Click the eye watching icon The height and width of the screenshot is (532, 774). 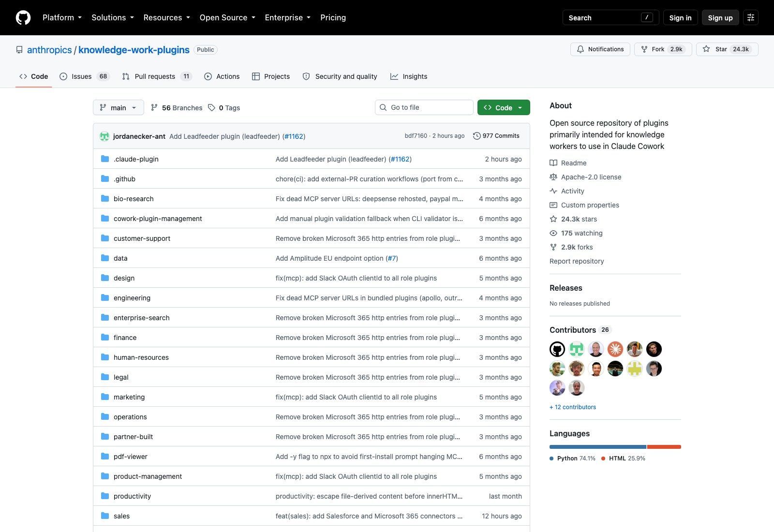pyautogui.click(x=553, y=233)
